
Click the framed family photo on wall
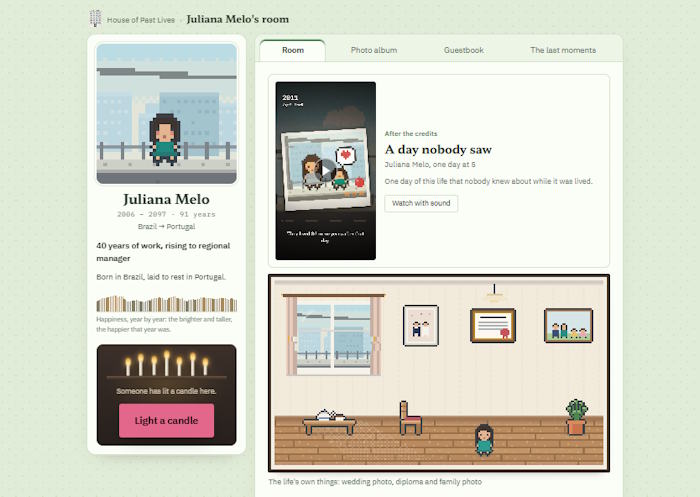(568, 326)
